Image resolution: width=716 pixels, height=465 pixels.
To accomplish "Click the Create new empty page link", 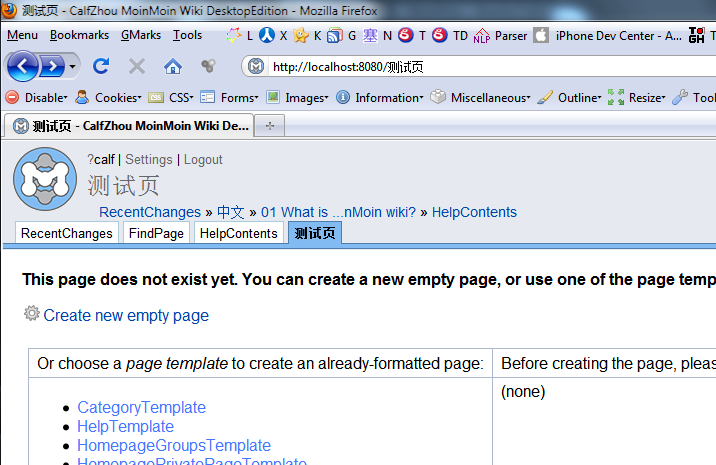I will tap(126, 315).
